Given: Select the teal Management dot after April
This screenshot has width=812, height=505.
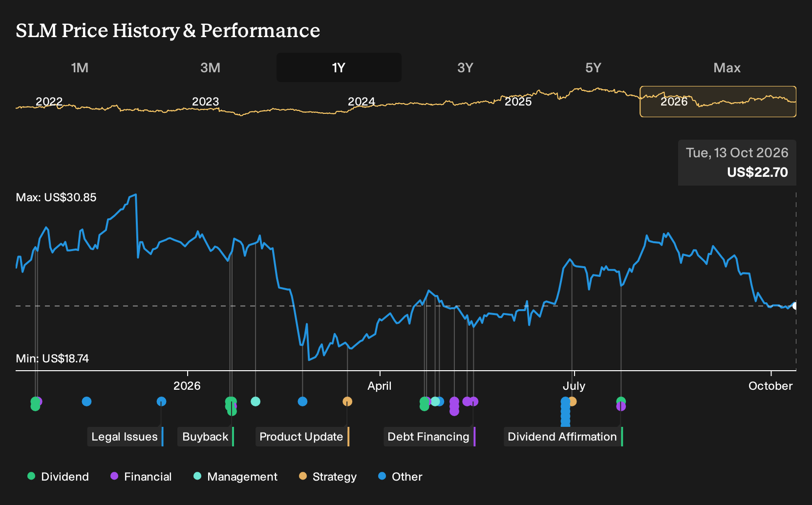Looking at the screenshot, I should (435, 401).
